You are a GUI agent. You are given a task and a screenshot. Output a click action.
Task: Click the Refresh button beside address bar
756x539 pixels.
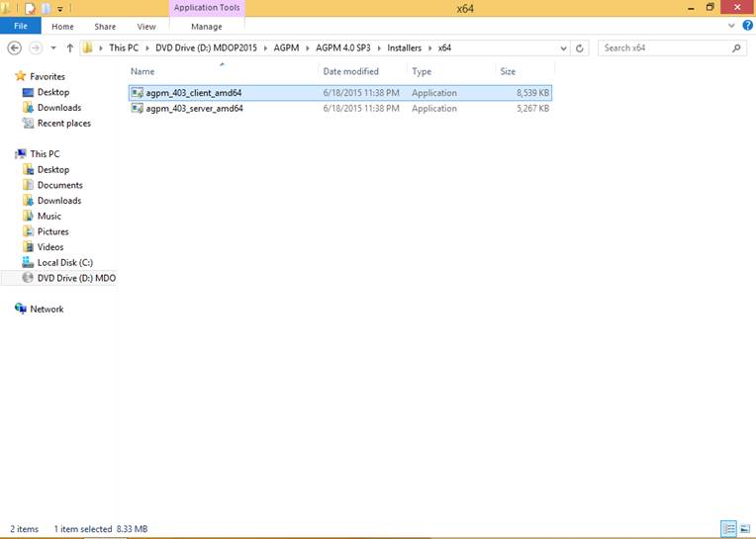pyautogui.click(x=581, y=47)
